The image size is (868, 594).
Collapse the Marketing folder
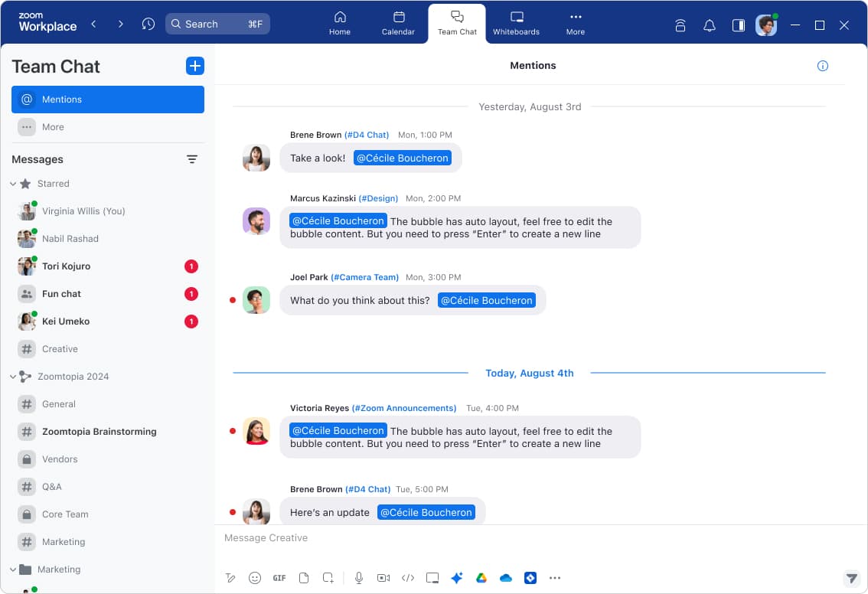coord(13,569)
